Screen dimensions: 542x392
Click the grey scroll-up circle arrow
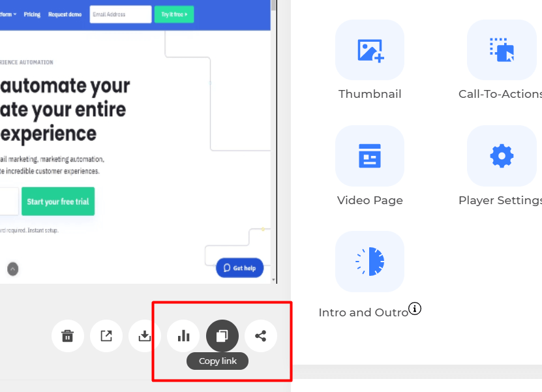click(x=13, y=269)
